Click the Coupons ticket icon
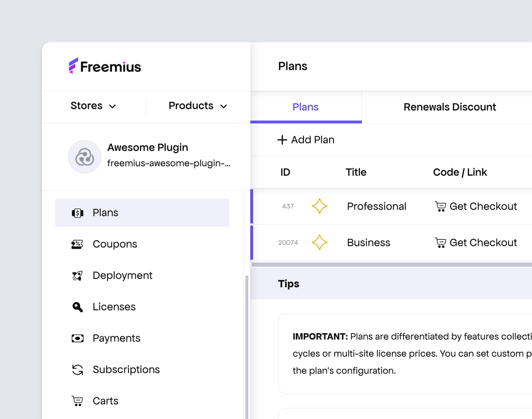This screenshot has width=532, height=419. click(77, 244)
